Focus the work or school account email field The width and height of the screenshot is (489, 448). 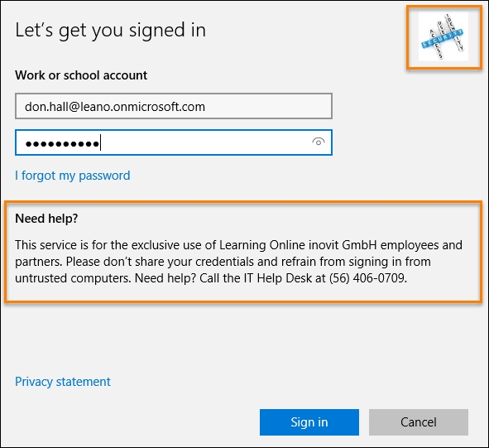pyautogui.click(x=174, y=106)
